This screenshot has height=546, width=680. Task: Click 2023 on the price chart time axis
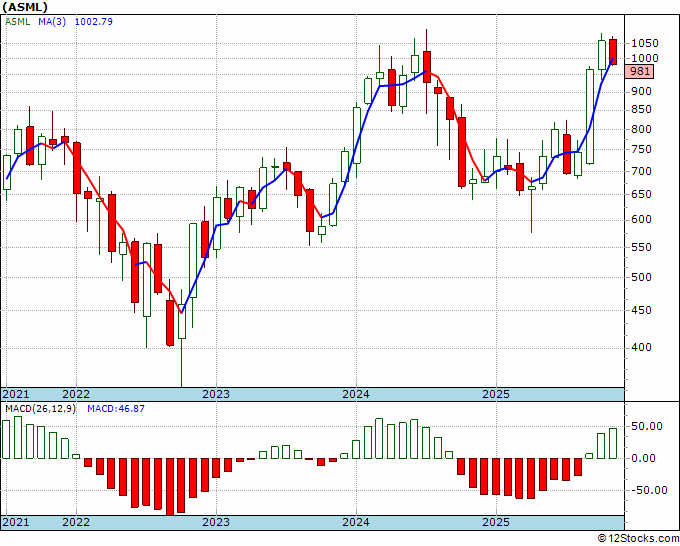pos(216,394)
